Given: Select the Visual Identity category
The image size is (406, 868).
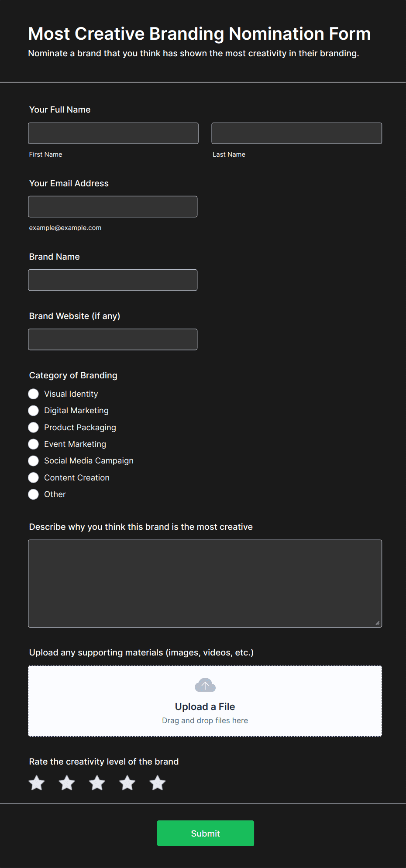Looking at the screenshot, I should click(33, 394).
